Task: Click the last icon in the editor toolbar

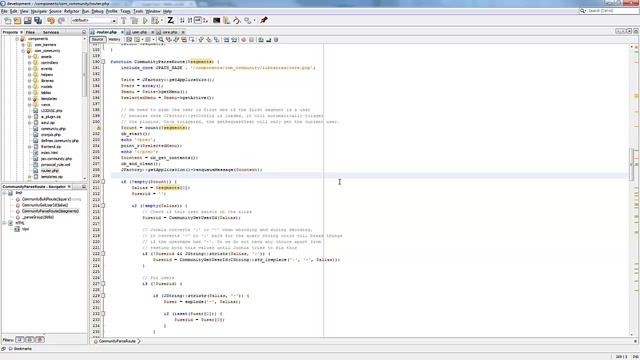Action: click(276, 40)
